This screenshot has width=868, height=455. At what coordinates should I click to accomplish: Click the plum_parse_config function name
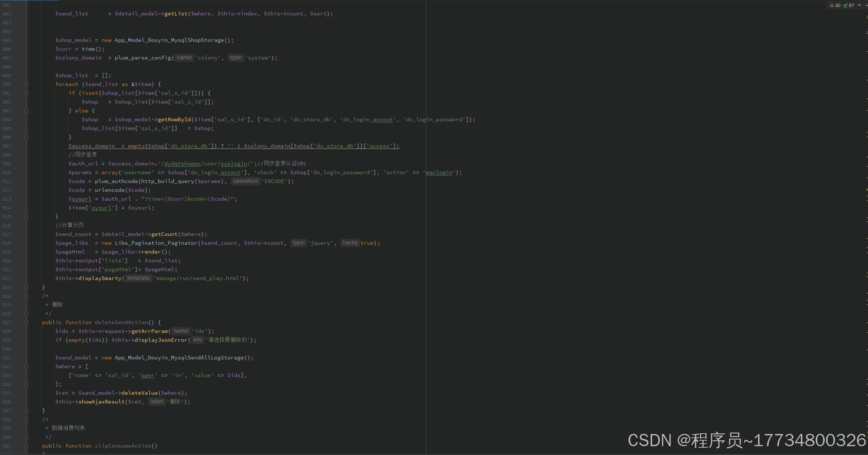pyautogui.click(x=143, y=58)
